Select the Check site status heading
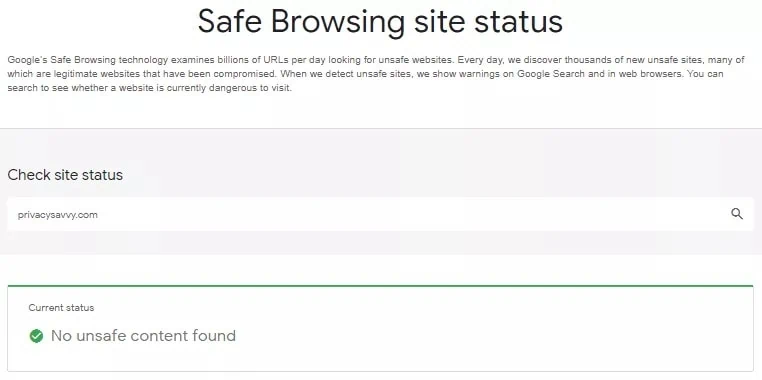This screenshot has width=762, height=380. [x=65, y=175]
